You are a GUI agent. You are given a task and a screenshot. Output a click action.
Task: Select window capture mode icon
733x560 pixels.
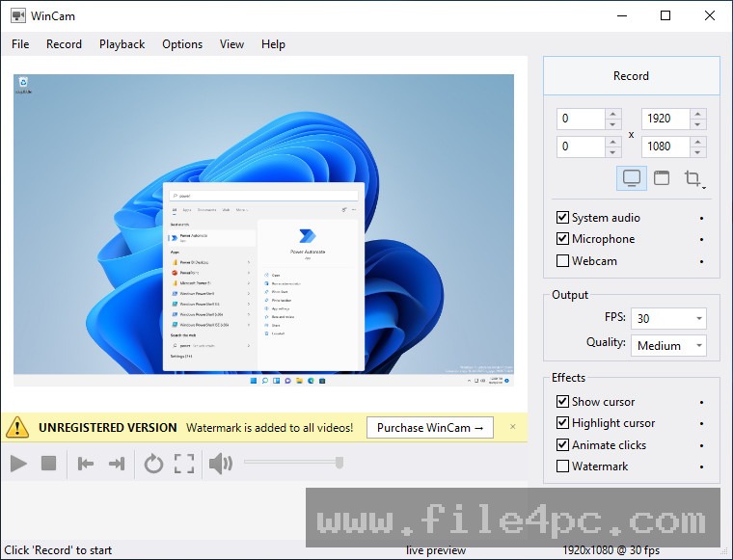point(661,178)
